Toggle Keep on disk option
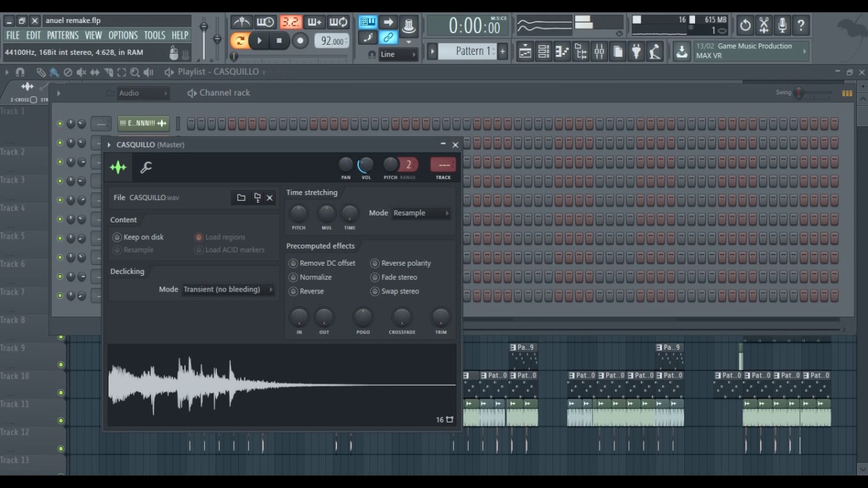 click(x=138, y=237)
